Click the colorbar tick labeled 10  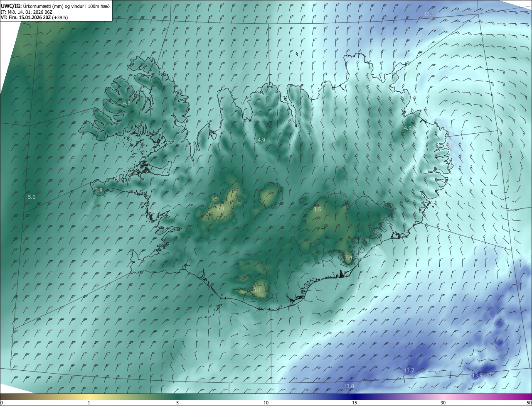266,403
